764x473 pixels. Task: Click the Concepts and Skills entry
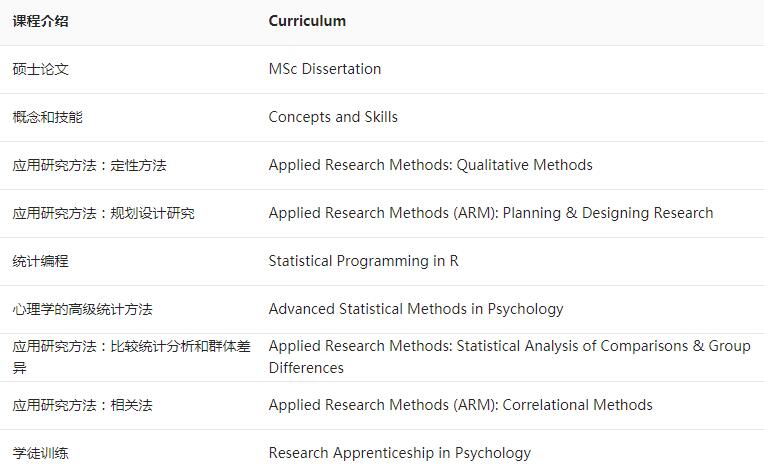click(x=333, y=117)
